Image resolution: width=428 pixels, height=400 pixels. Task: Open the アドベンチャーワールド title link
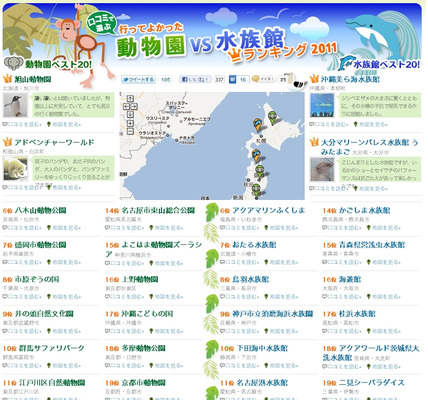[x=54, y=142]
